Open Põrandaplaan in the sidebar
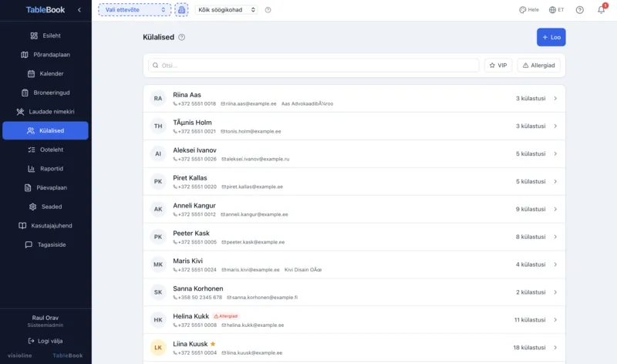This screenshot has height=364, width=617. [46, 55]
